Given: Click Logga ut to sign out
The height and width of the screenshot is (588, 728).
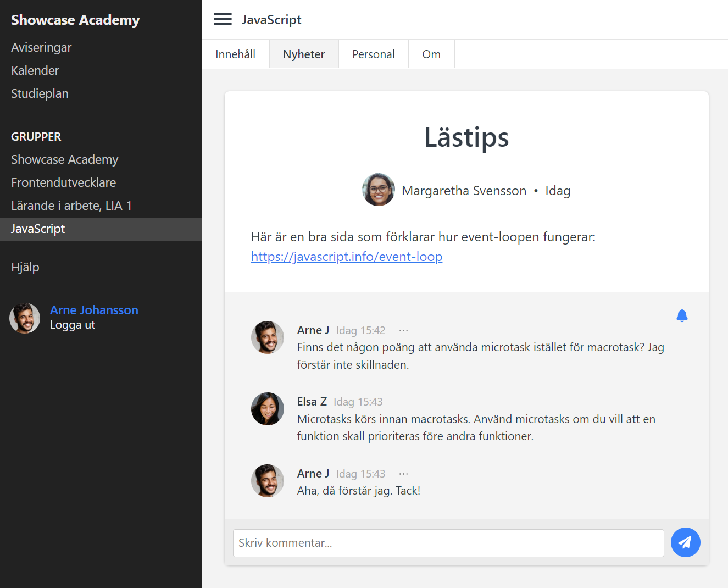Looking at the screenshot, I should point(73,325).
